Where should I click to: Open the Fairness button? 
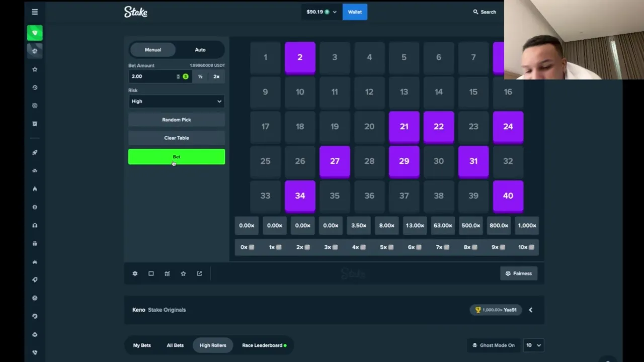[518, 274]
